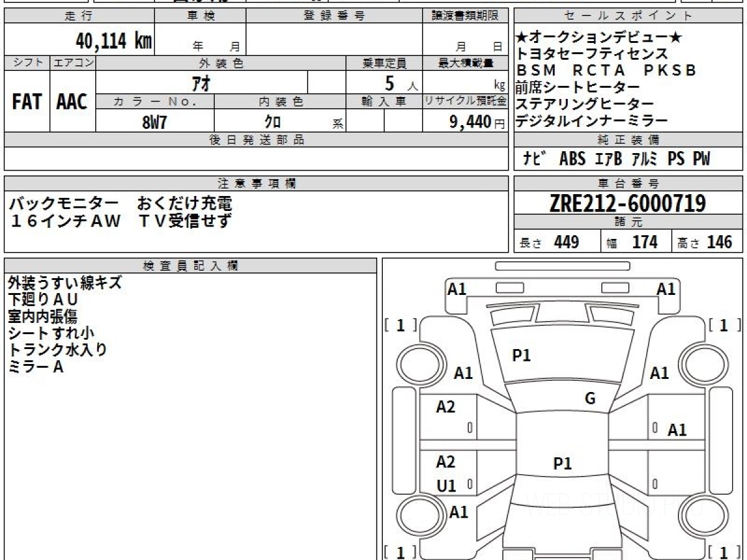
Task: Select inspector note シートすれ小
Action: click(x=51, y=334)
